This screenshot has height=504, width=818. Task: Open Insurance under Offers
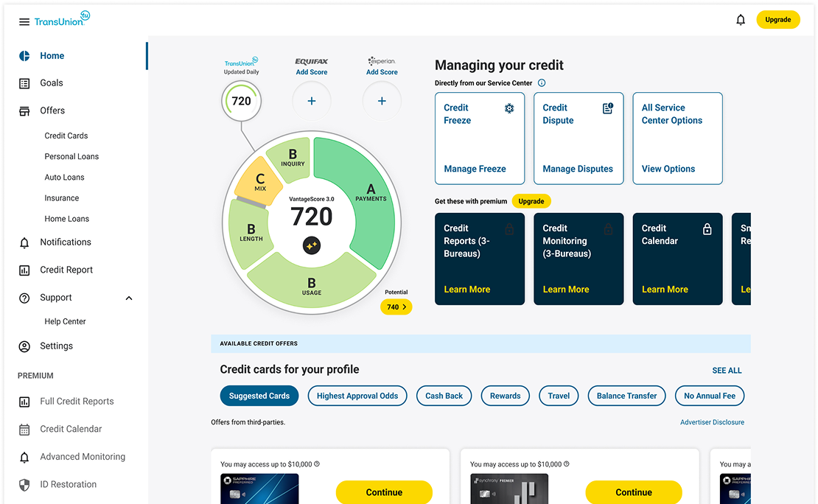coord(62,198)
